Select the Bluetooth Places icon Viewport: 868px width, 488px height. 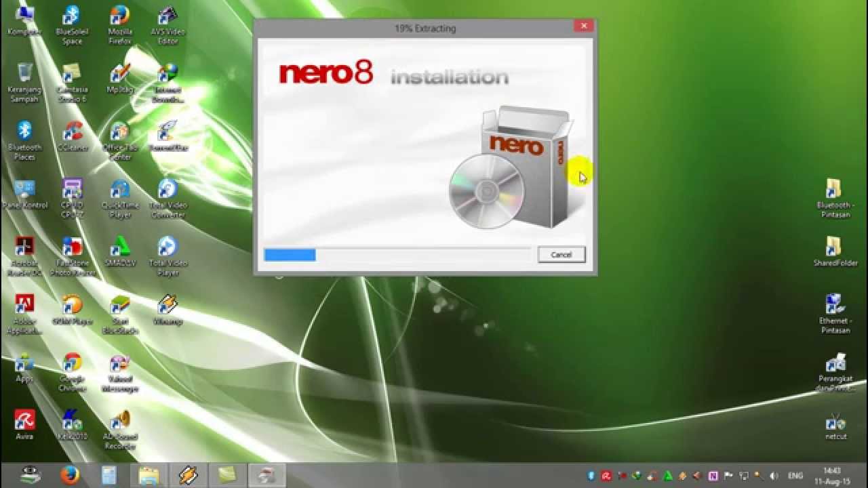pos(24,141)
